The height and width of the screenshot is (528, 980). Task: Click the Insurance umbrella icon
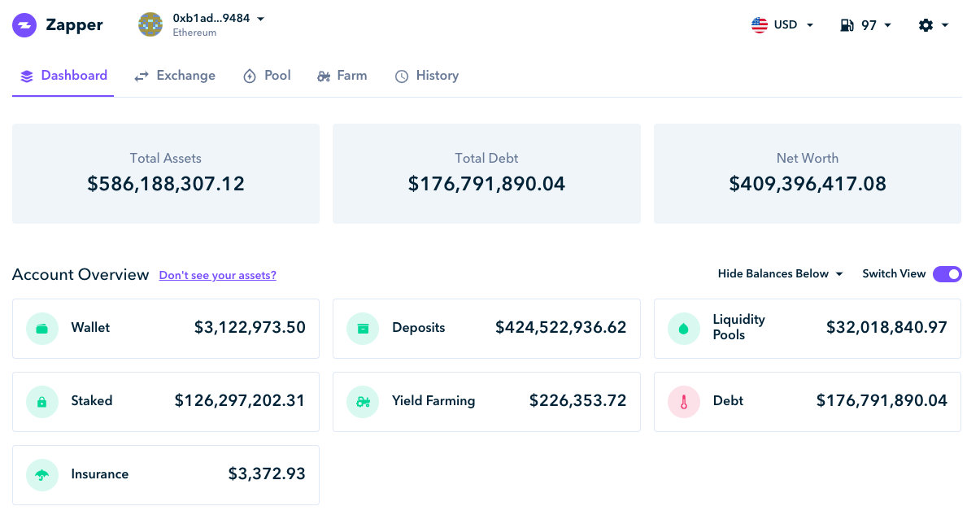[42, 475]
